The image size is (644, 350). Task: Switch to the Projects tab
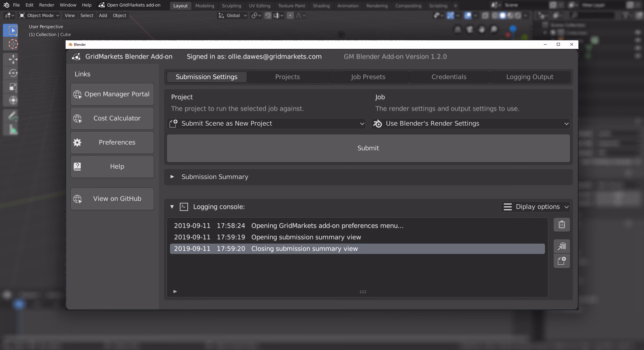pos(287,77)
